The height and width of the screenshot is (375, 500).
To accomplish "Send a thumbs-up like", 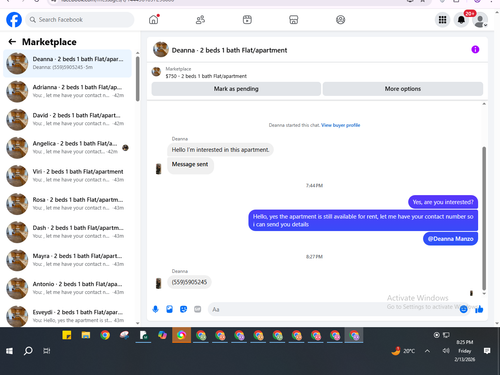I will pyautogui.click(x=479, y=309).
